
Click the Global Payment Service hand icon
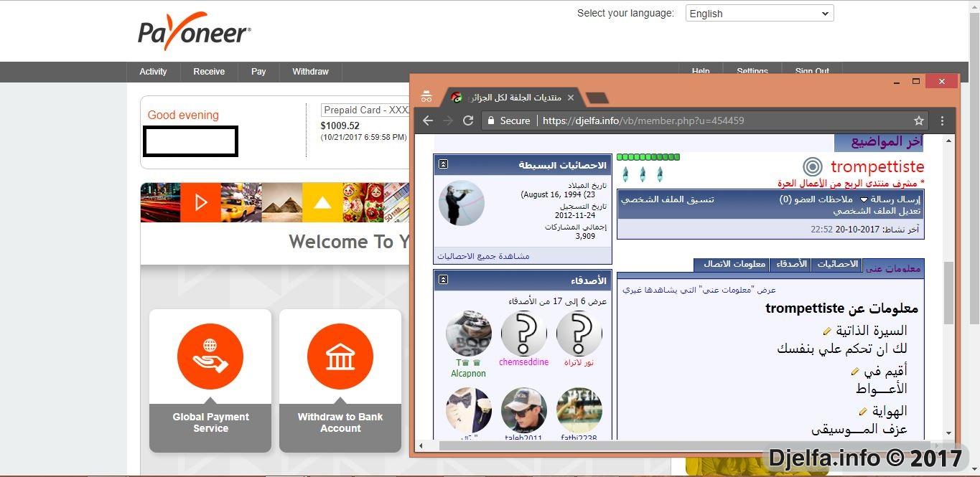(x=210, y=356)
